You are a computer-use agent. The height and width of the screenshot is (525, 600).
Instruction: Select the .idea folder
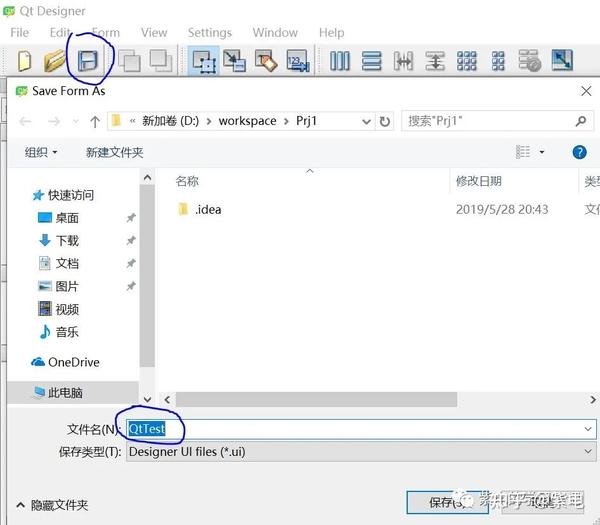pyautogui.click(x=200, y=209)
